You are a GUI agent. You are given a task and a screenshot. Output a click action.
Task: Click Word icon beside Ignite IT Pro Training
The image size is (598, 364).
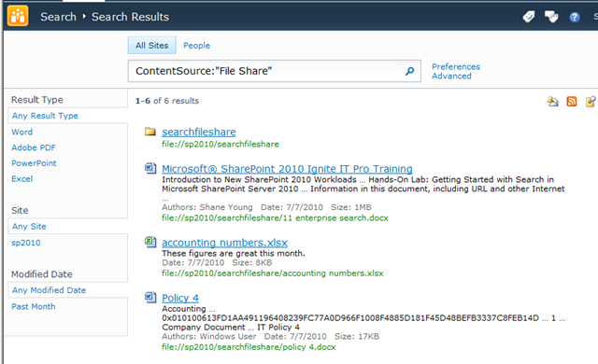[x=150, y=168]
